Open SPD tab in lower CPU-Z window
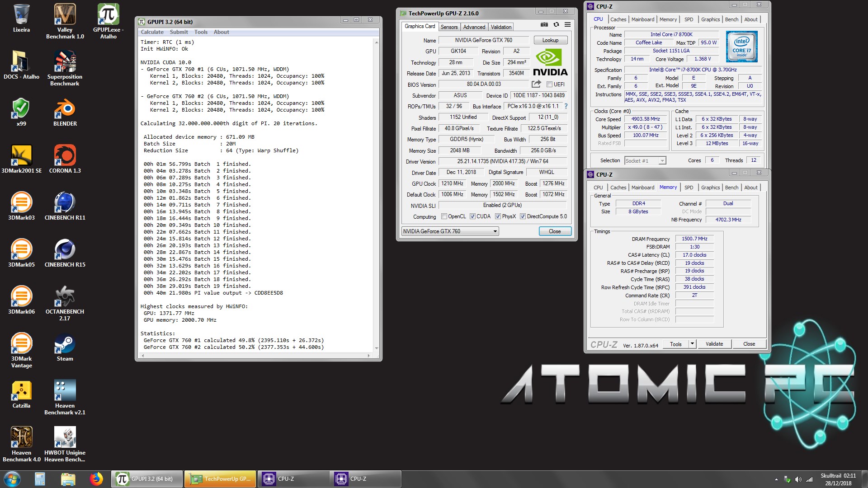 point(689,188)
